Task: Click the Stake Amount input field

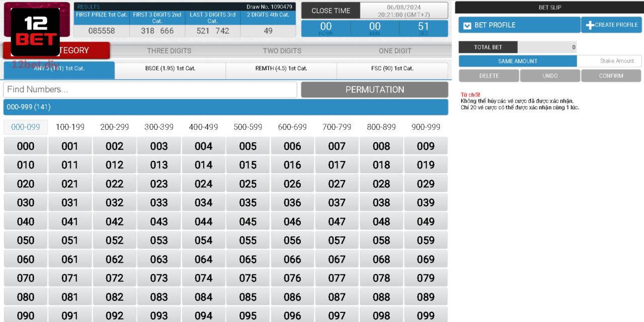Action: click(611, 60)
